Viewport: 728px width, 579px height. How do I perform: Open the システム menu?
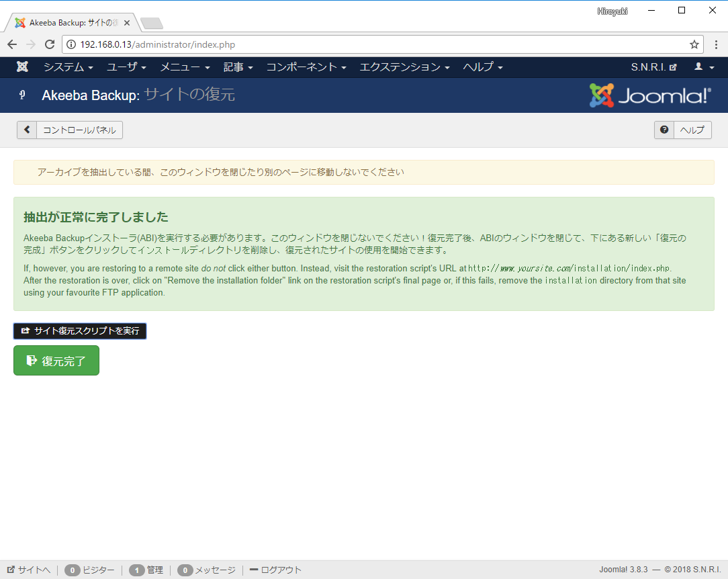pos(69,67)
